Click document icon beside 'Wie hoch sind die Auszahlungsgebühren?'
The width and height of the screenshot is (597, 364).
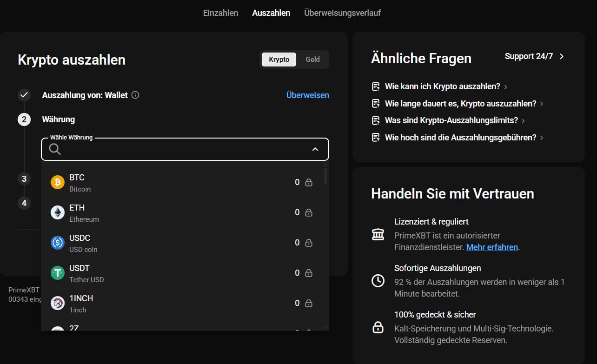[376, 138]
